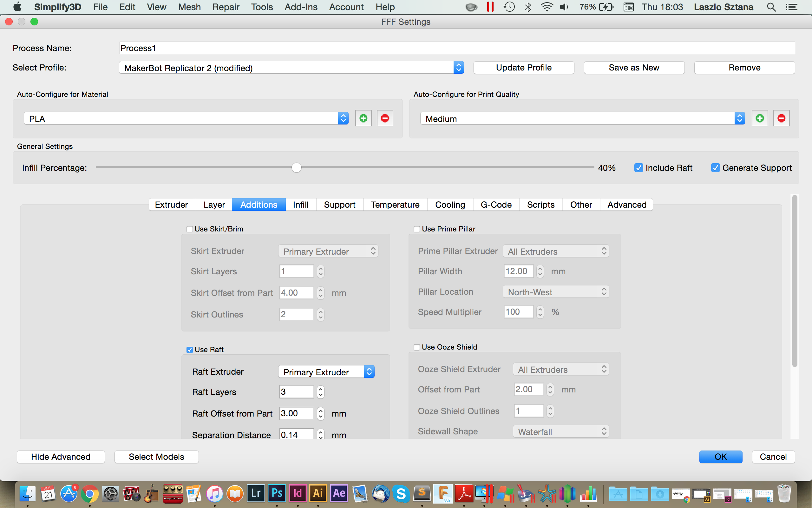Uncheck the Include Raft checkbox
812x508 pixels.
click(x=638, y=168)
